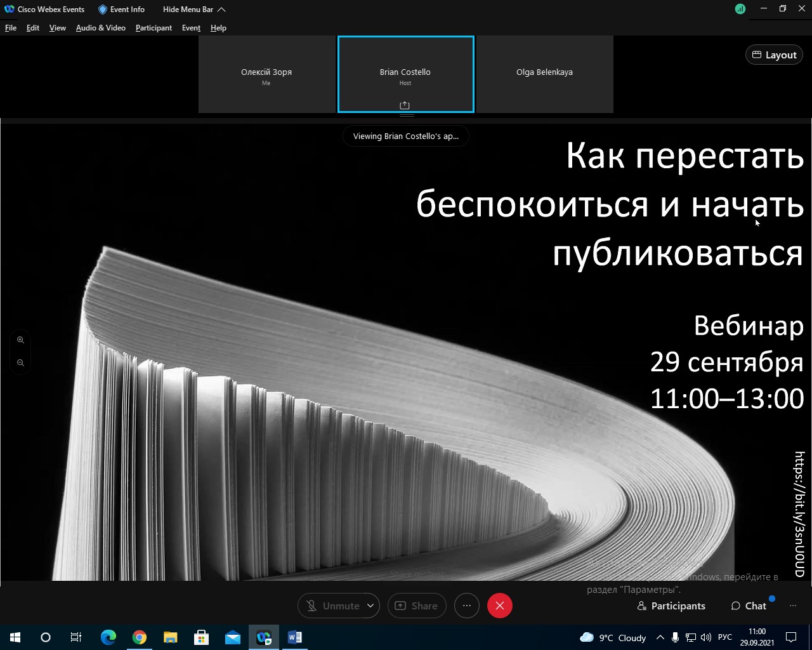Viewport: 812px width, 650px height.
Task: Click the microphone icon in the system tray
Action: (x=676, y=637)
